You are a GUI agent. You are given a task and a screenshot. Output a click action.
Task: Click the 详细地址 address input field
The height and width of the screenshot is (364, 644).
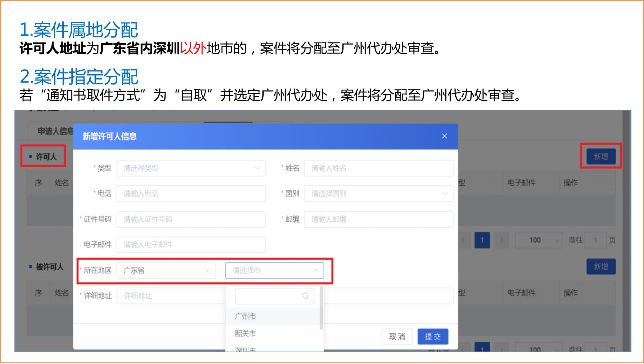[x=170, y=296]
